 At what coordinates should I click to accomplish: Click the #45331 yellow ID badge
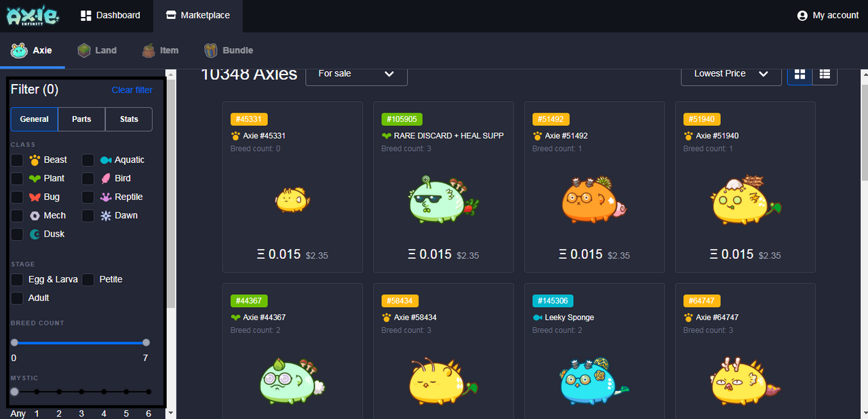250,119
